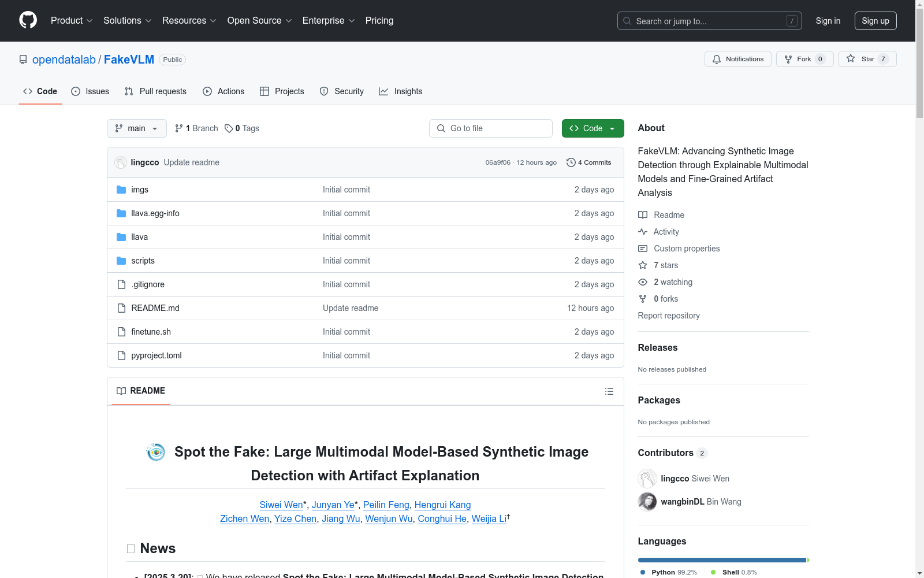The width and height of the screenshot is (924, 578).
Task: Click the scripts folder icon
Action: pyautogui.click(x=121, y=261)
